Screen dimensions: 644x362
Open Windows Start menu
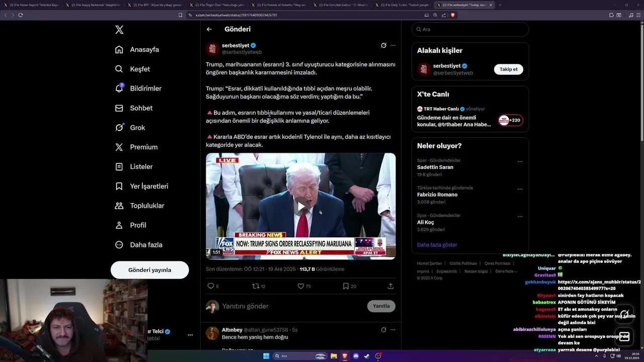click(x=266, y=356)
